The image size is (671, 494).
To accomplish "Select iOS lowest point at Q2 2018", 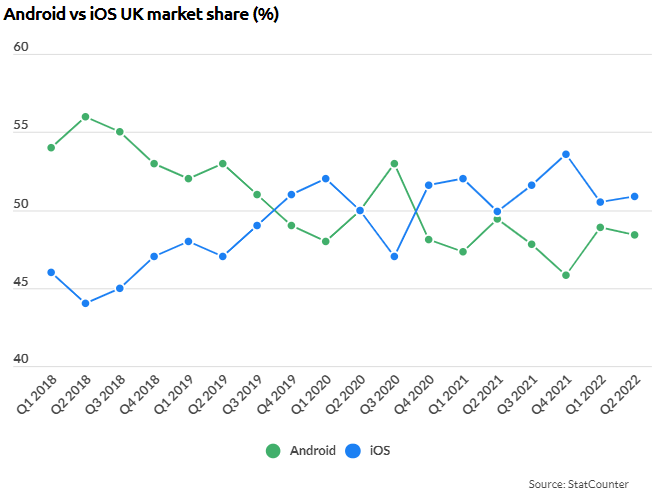I will click(86, 304).
